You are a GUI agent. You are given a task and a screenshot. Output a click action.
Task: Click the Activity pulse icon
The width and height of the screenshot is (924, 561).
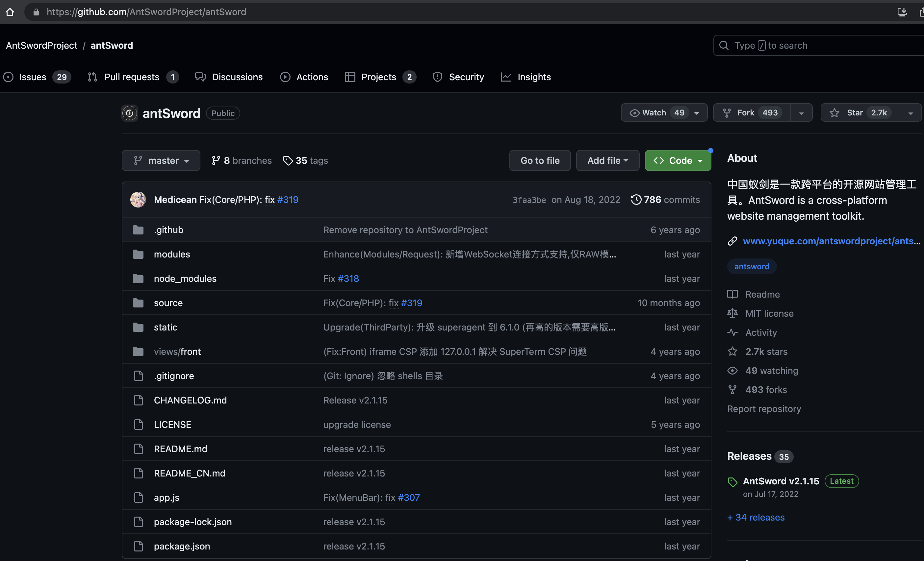(x=732, y=333)
